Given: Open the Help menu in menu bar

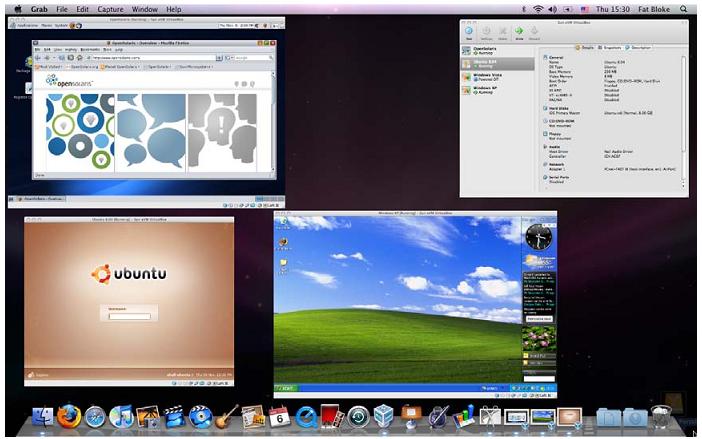Looking at the screenshot, I should [174, 9].
